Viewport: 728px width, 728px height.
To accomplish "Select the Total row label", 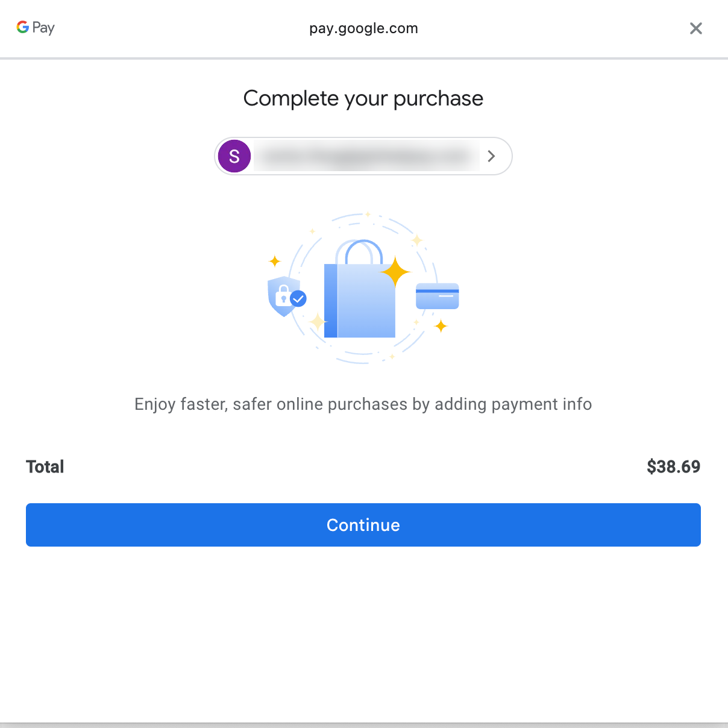I will 45,466.
